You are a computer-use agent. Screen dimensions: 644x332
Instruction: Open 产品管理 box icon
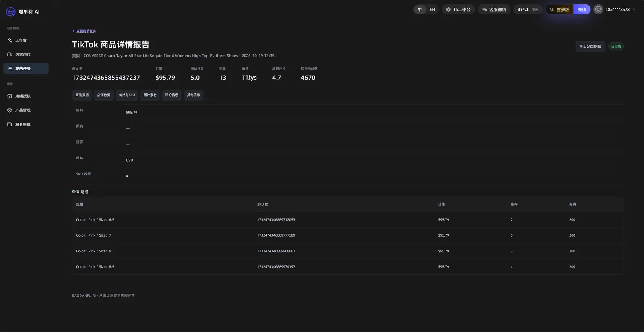(10, 110)
